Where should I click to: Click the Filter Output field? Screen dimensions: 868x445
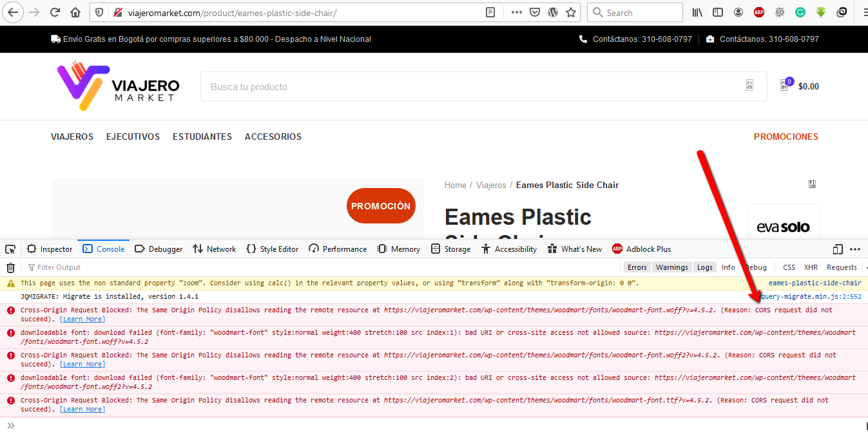322,267
